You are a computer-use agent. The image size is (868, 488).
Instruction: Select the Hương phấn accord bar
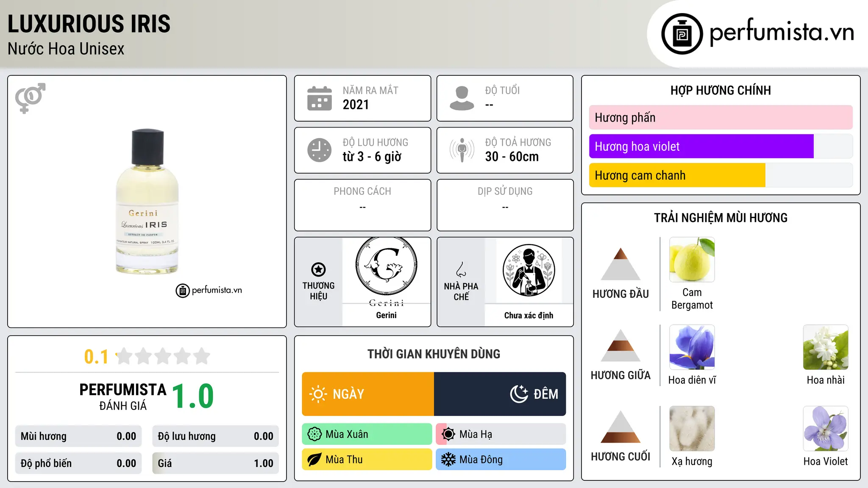click(721, 117)
